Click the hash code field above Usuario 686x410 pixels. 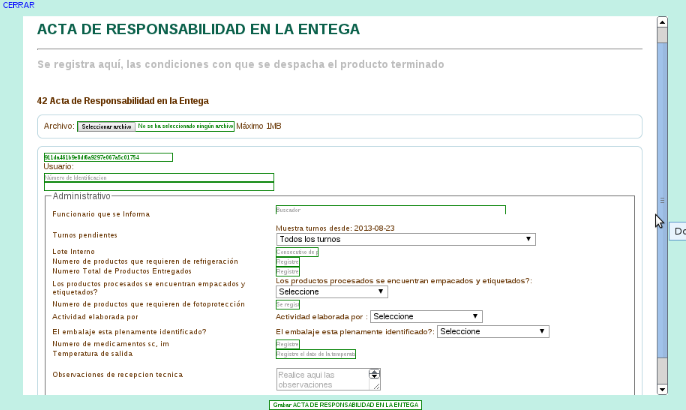click(x=108, y=157)
